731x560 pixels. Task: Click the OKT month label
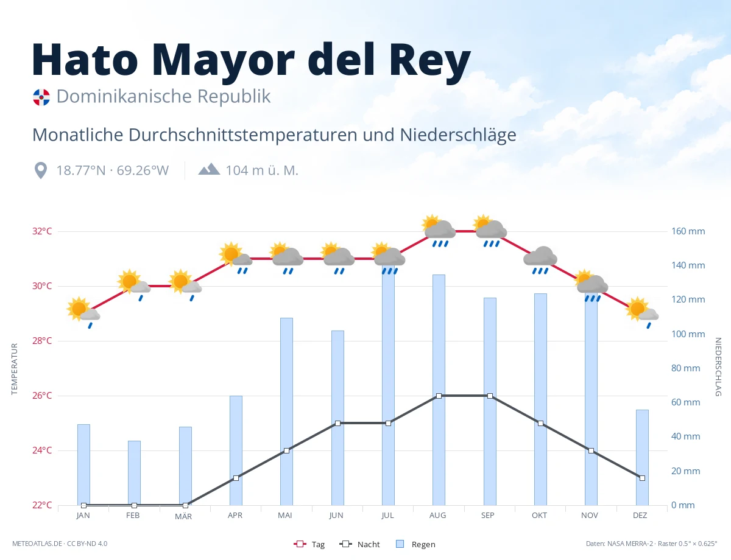(539, 515)
